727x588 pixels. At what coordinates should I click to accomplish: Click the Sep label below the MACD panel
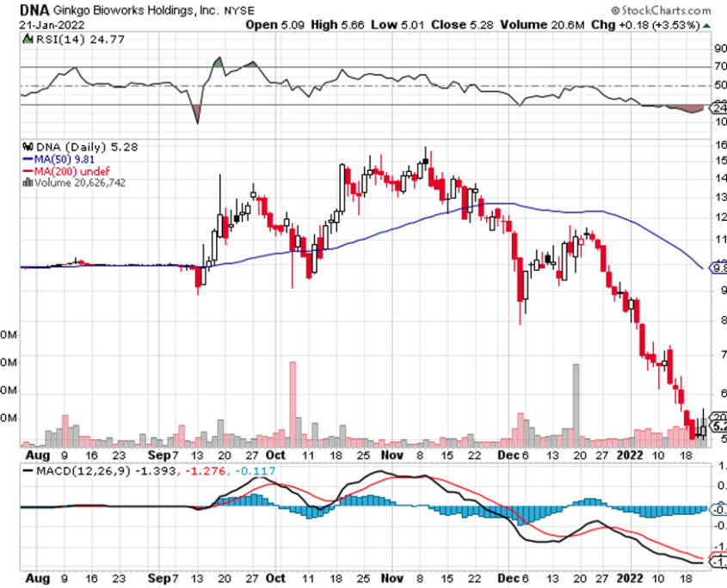(158, 579)
